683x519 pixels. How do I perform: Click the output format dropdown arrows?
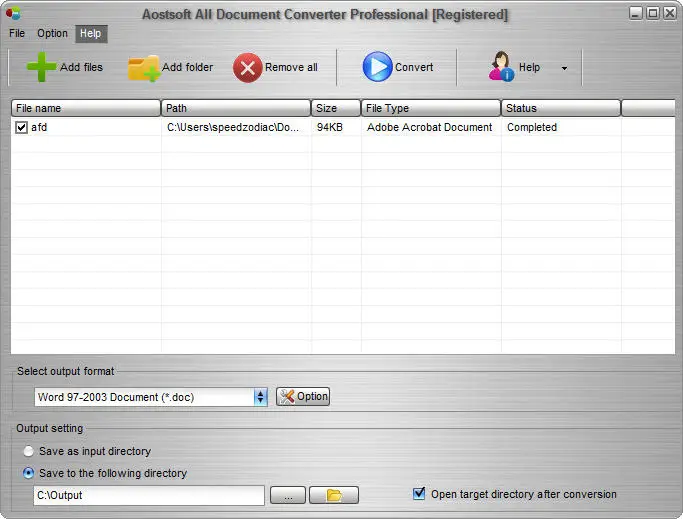260,397
